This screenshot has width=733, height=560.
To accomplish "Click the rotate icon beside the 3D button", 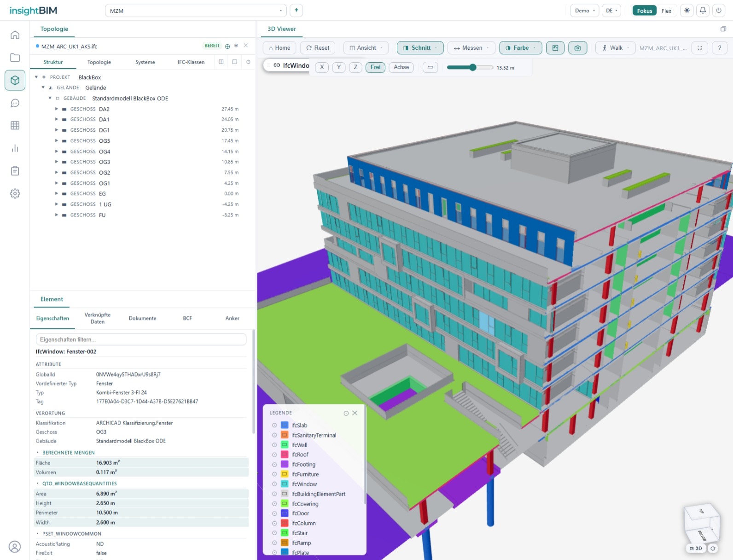I will (x=713, y=548).
